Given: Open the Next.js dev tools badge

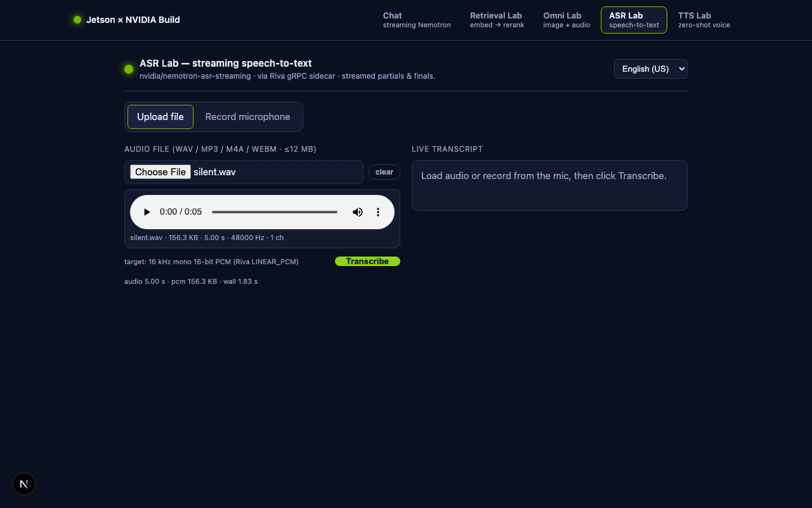Looking at the screenshot, I should 24,484.
